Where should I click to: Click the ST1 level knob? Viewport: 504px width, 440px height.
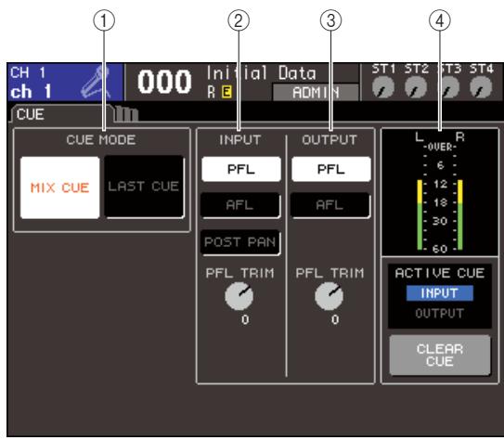click(x=383, y=88)
